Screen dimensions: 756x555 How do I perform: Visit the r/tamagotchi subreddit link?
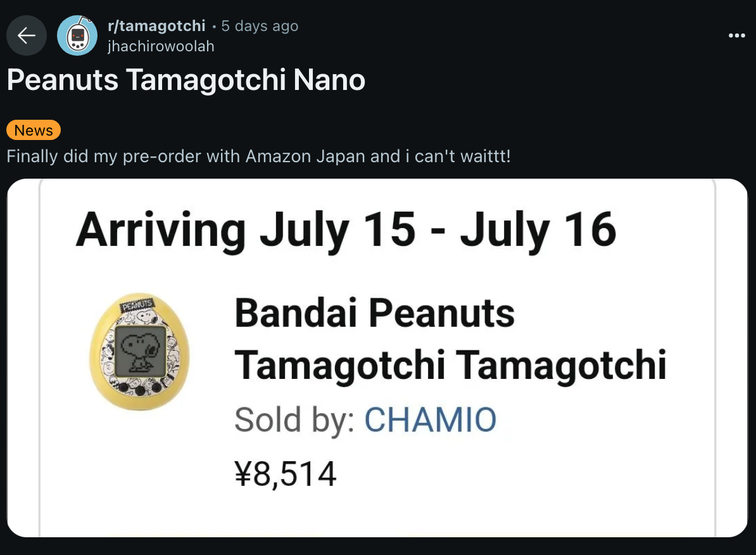tap(156, 25)
